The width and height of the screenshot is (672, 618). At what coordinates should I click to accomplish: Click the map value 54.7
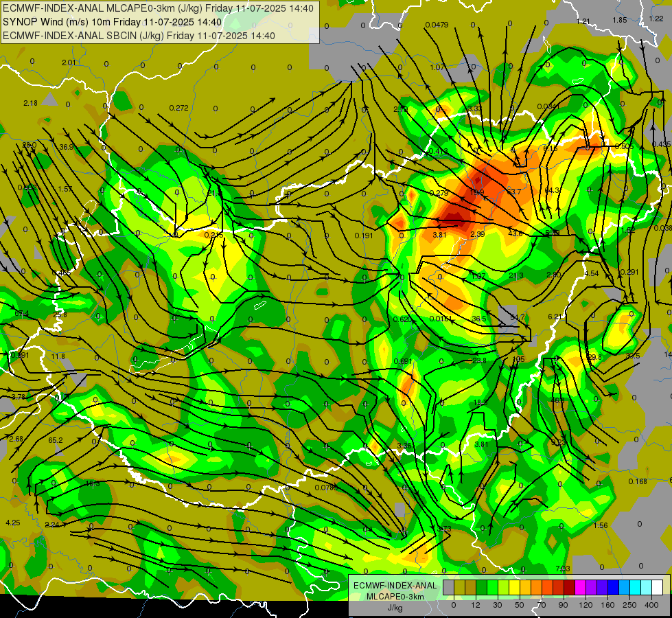point(518,317)
